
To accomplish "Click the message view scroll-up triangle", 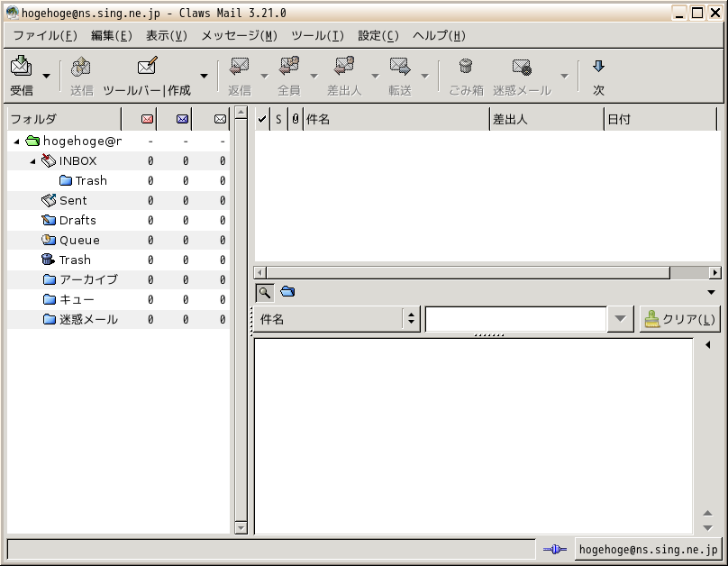I will coord(708,513).
